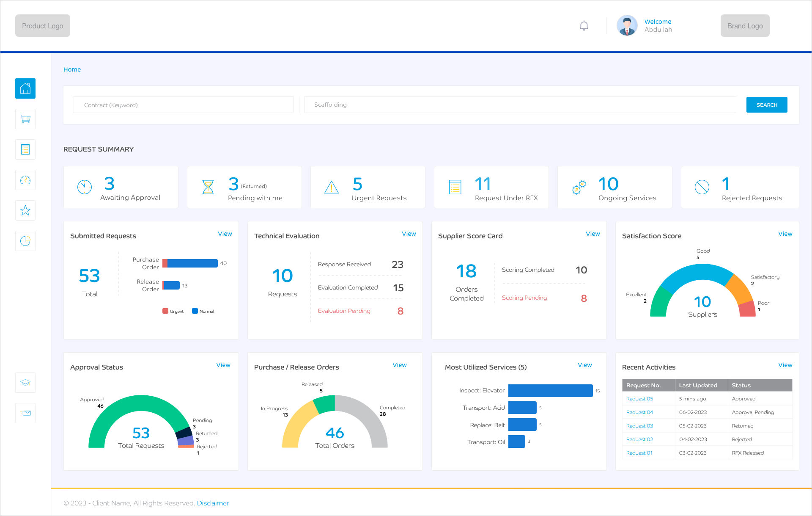Open the mail envelope sidebar icon
The image size is (812, 516).
point(25,413)
